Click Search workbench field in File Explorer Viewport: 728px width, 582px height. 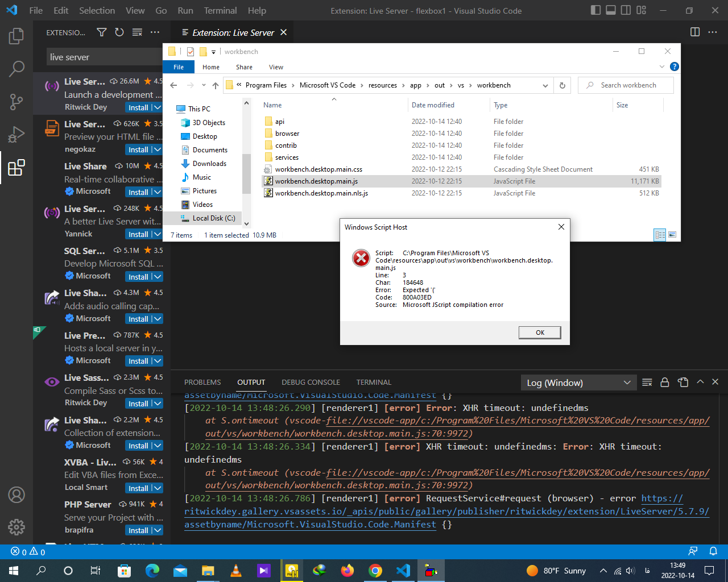(626, 85)
